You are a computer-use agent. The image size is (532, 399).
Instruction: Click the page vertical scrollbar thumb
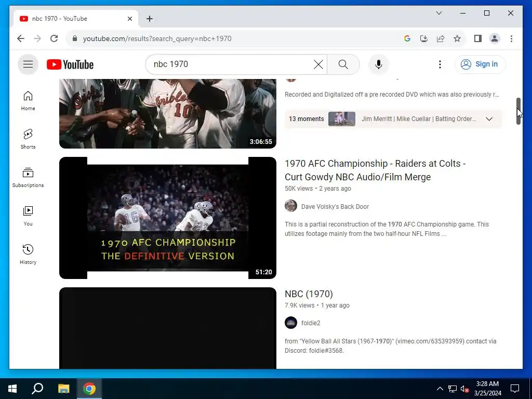click(518, 111)
